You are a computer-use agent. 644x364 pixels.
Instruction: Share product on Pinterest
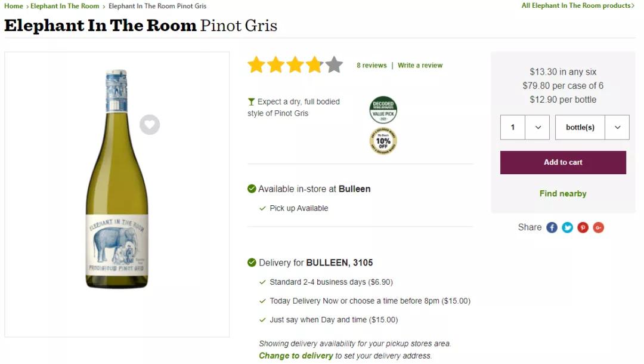pyautogui.click(x=583, y=227)
